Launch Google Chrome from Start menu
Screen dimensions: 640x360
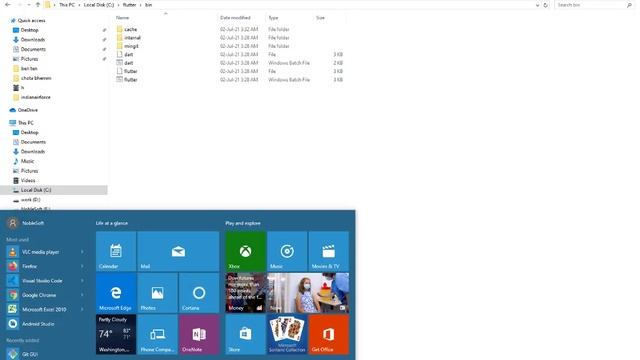(39, 295)
